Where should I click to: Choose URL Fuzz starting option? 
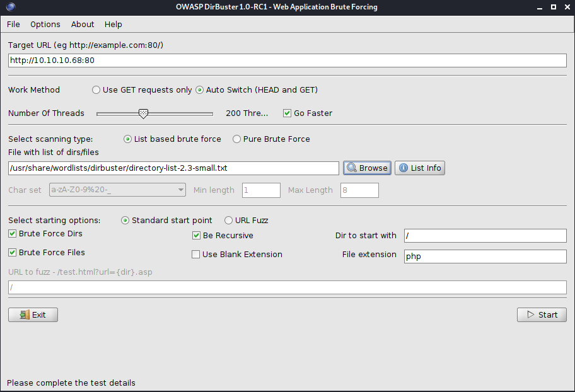click(x=228, y=221)
